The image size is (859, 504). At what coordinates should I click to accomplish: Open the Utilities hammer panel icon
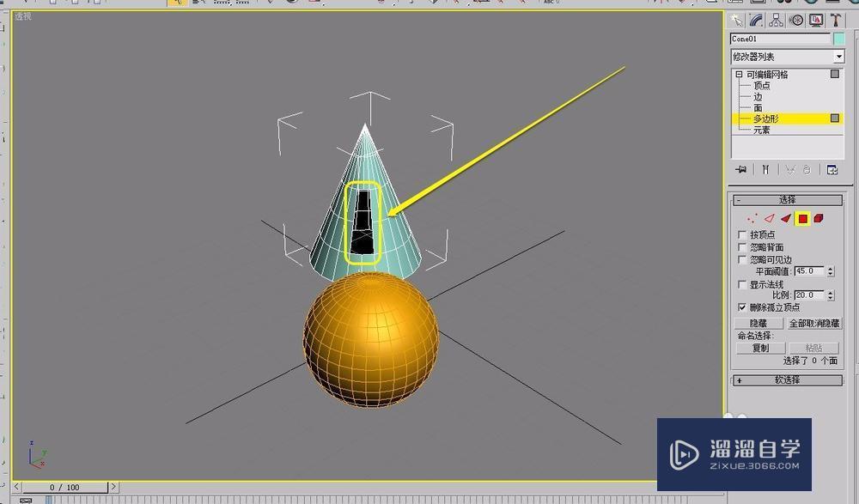coord(836,20)
